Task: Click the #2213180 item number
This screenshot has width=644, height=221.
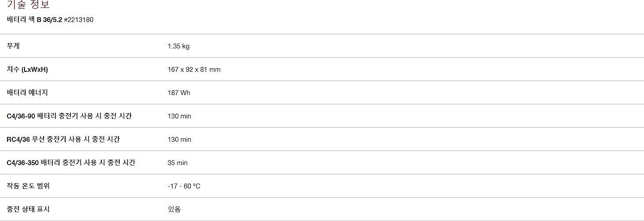Action: (79, 20)
